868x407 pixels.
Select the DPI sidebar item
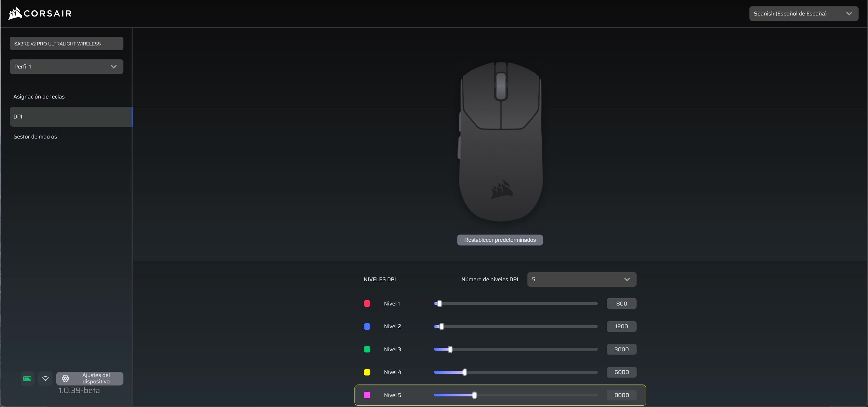tap(71, 117)
